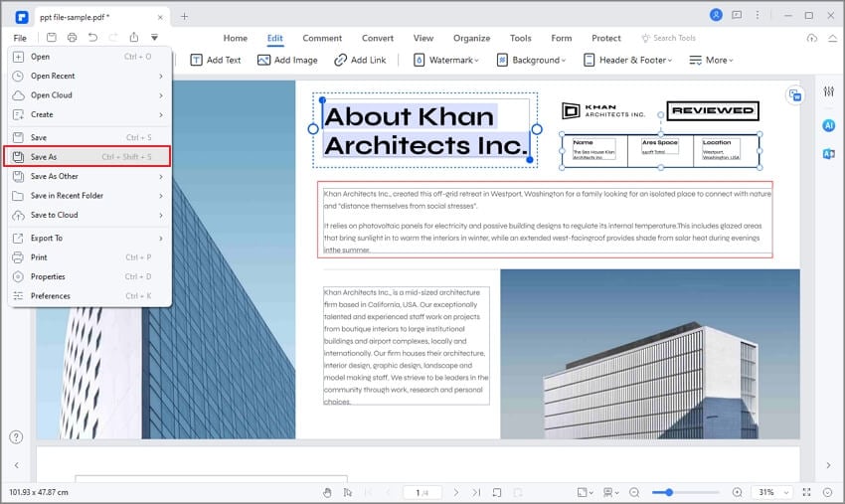Click the Search Tools field
Viewport: 845px width, 504px height.
(668, 38)
